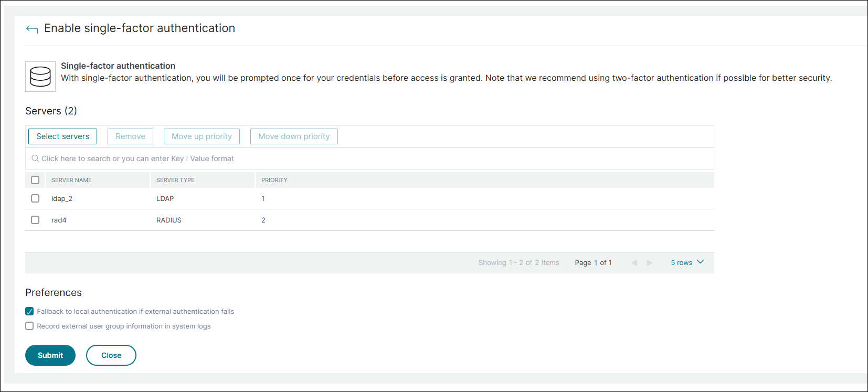Enable record external user group information
This screenshot has height=392, width=868.
pyautogui.click(x=29, y=326)
